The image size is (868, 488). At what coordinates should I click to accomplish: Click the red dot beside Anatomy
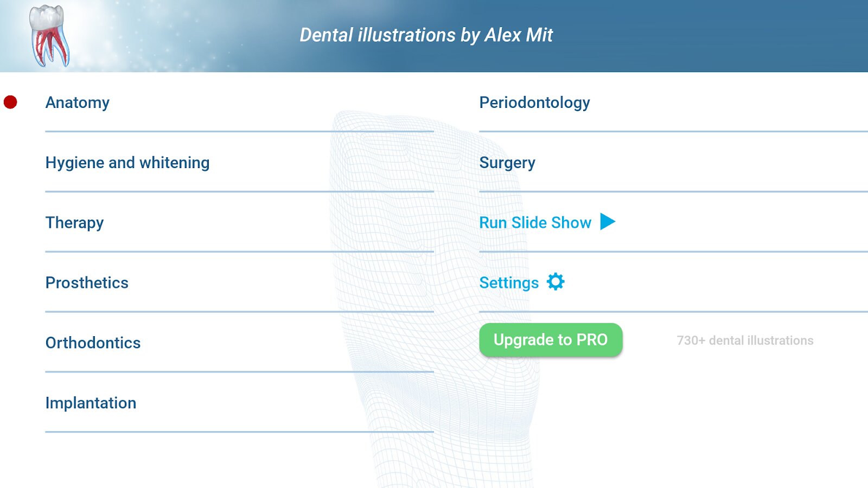point(10,102)
